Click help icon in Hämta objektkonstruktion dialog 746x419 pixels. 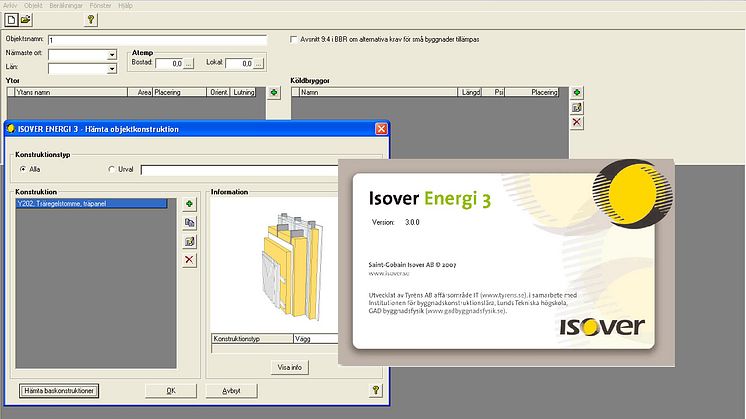(375, 390)
